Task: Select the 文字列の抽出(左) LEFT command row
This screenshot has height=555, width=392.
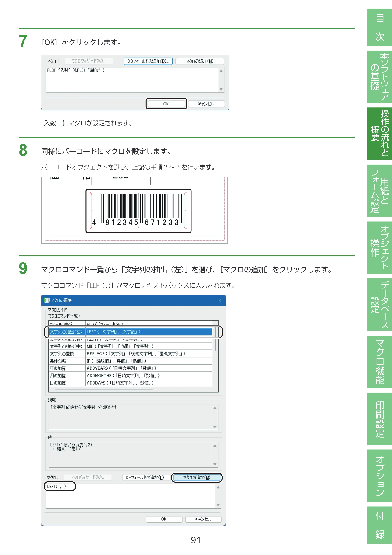Action: [x=131, y=332]
